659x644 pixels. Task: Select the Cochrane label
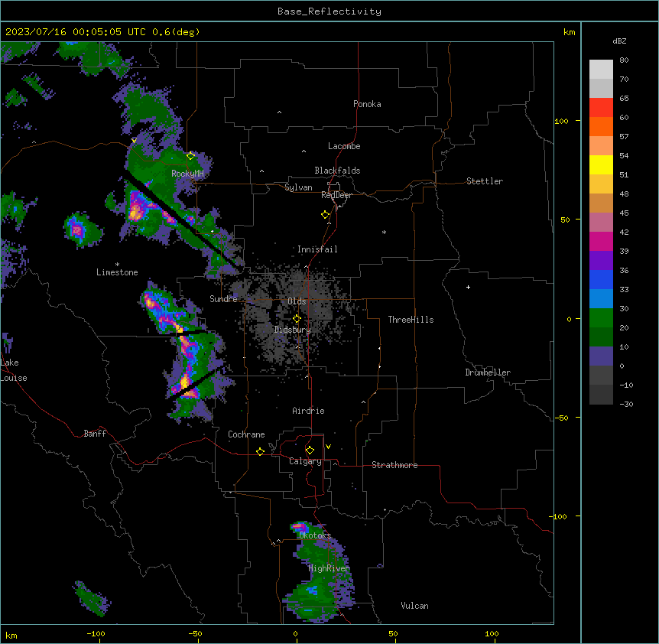click(246, 434)
